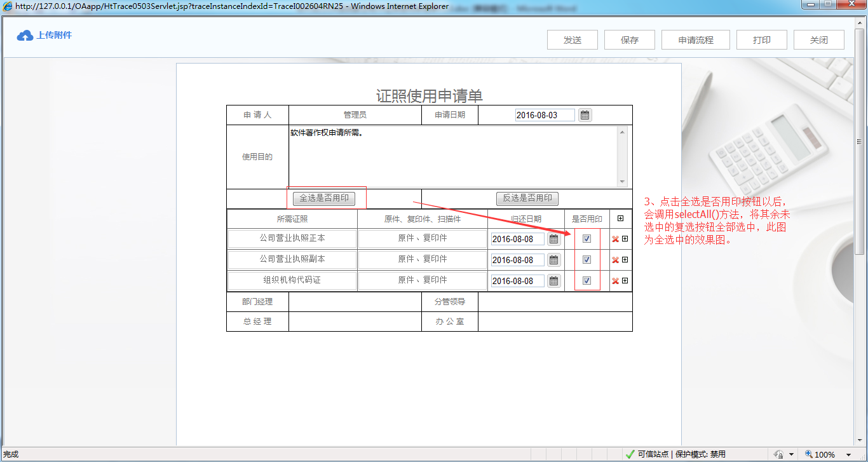The image size is (868, 462).
Task: Open the security icon dropdown arrow
Action: tap(791, 454)
